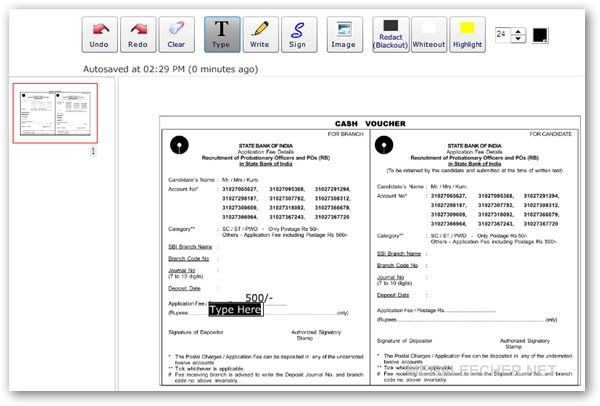Choose the Redact (Blackout) tool
The width and height of the screenshot is (600, 406).
[391, 34]
